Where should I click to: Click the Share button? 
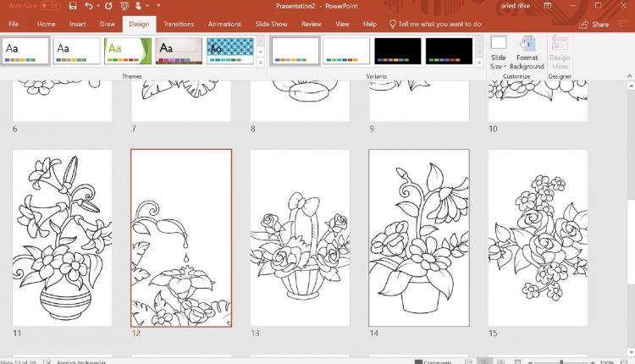(595, 25)
